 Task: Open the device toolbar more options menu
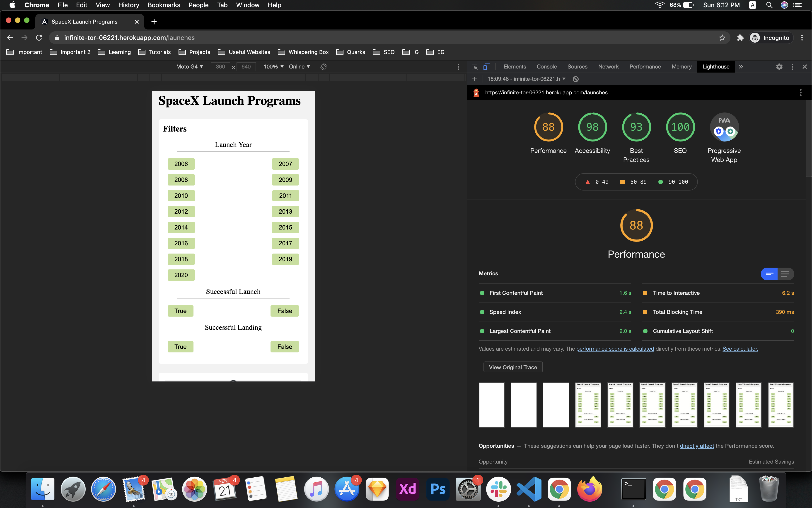[458, 66]
